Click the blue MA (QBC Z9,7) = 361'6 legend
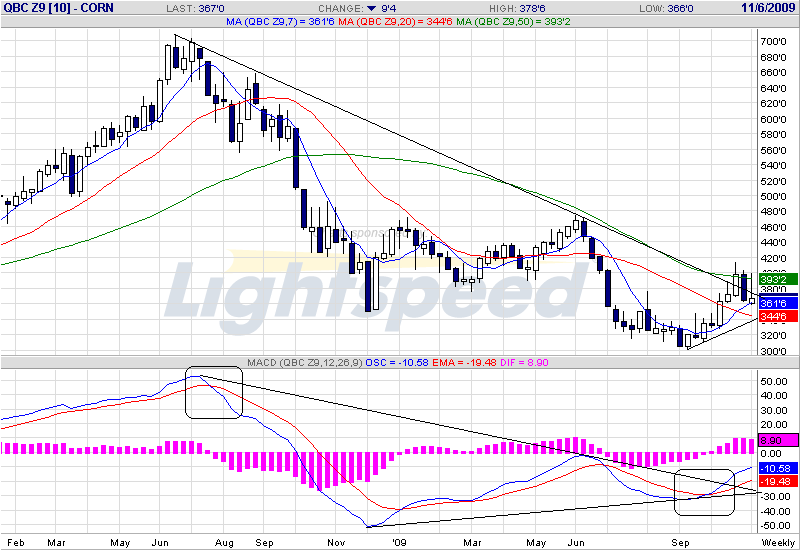The image size is (800, 550). [x=281, y=21]
